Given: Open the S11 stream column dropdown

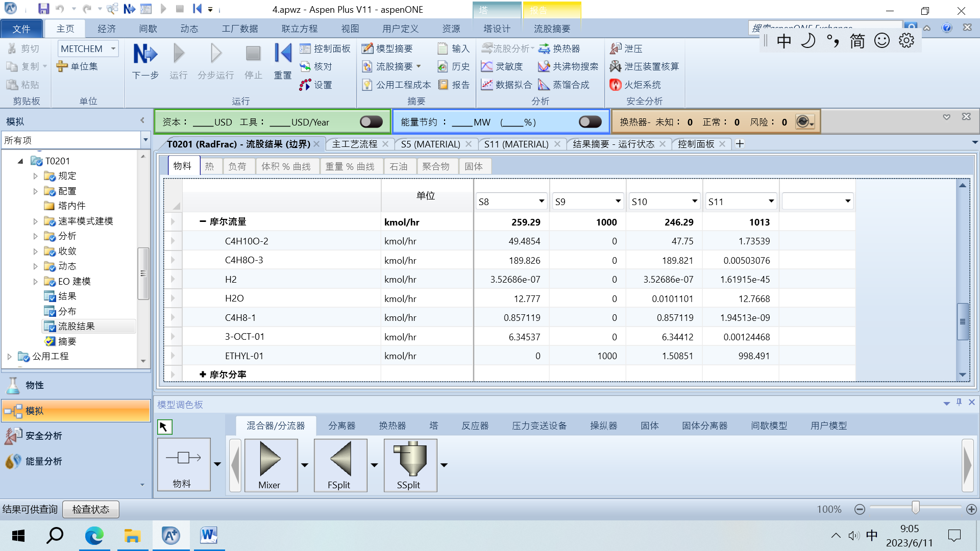Looking at the screenshot, I should tap(771, 202).
